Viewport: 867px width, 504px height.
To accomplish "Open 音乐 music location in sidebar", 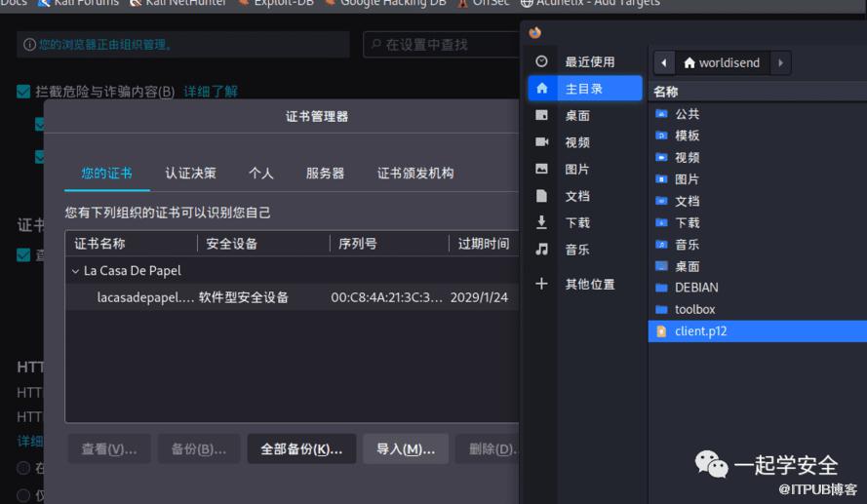I will click(576, 250).
